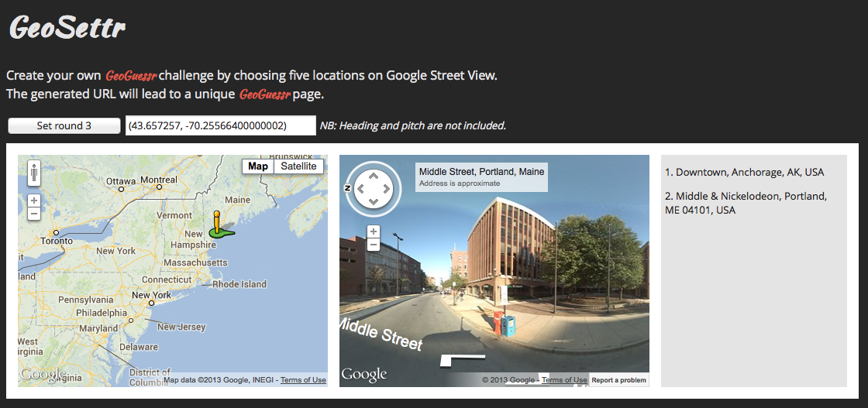The image size is (868, 408).
Task: Click the Connecticut label on the map
Action: (x=167, y=279)
